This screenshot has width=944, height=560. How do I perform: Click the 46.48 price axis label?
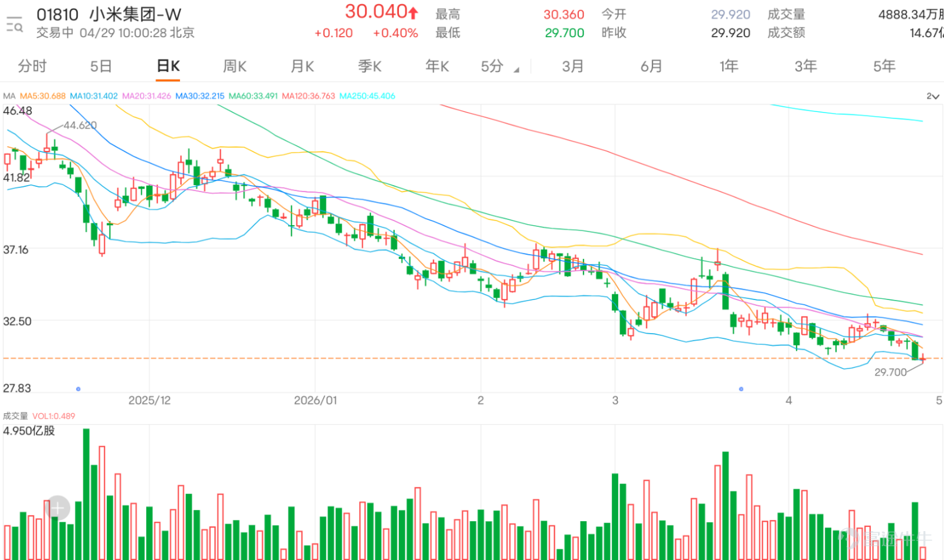click(x=18, y=111)
